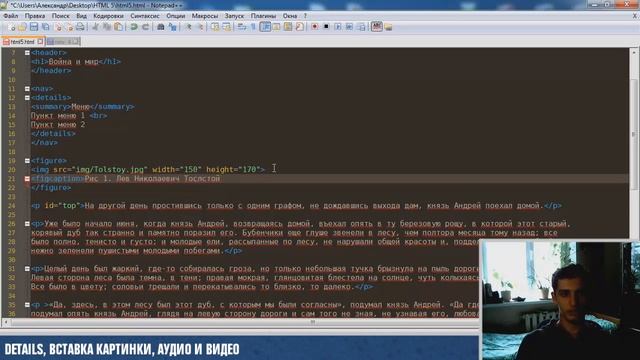The image size is (640, 360).
Task: Collapse the <header> block fold marker
Action: point(27,53)
